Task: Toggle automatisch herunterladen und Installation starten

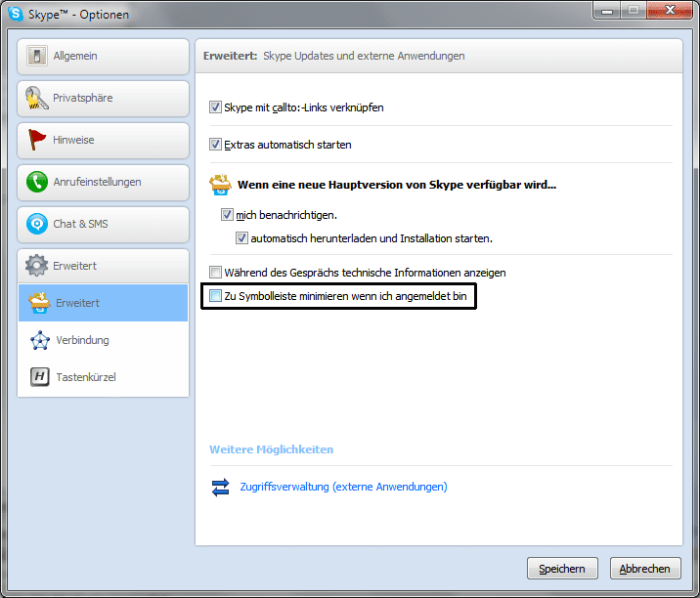Action: point(241,238)
